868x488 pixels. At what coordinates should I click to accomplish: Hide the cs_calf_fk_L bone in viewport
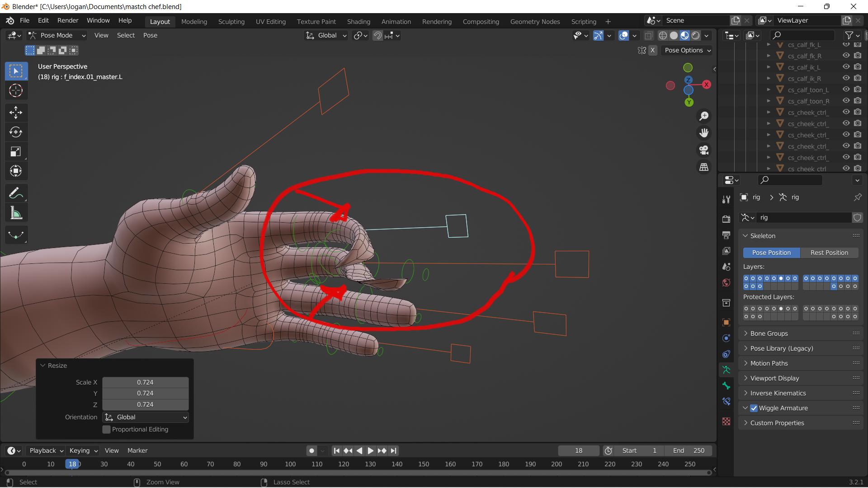pyautogui.click(x=846, y=45)
